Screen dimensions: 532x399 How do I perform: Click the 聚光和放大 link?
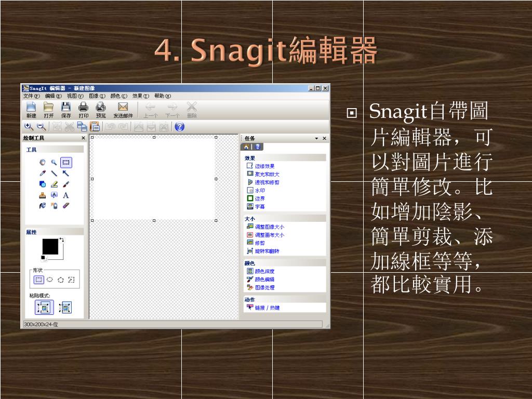(267, 175)
